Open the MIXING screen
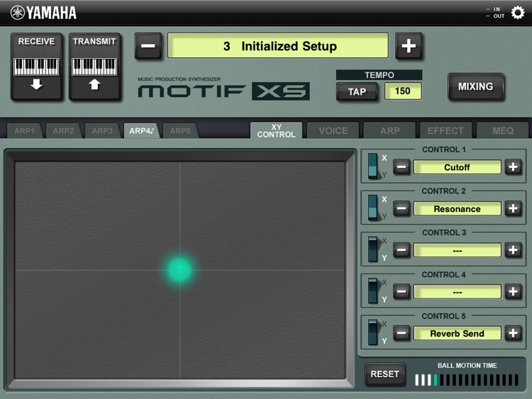Viewport: 532px width, 399px height. pyautogui.click(x=476, y=86)
